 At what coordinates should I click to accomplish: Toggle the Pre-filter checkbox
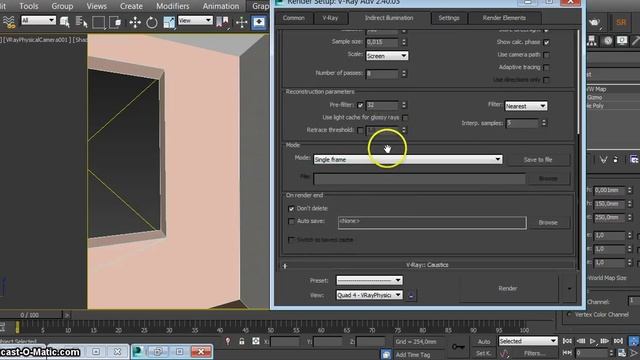click(x=360, y=105)
